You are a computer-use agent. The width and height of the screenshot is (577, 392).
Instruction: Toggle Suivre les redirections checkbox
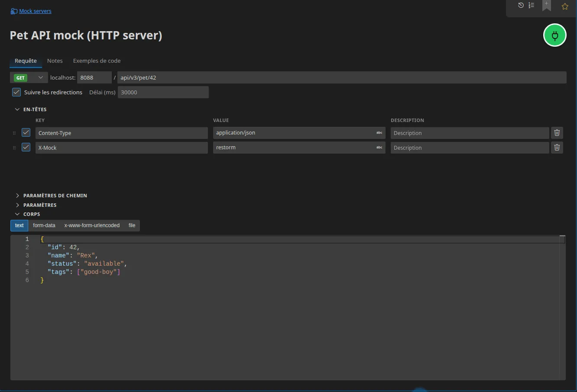16,92
